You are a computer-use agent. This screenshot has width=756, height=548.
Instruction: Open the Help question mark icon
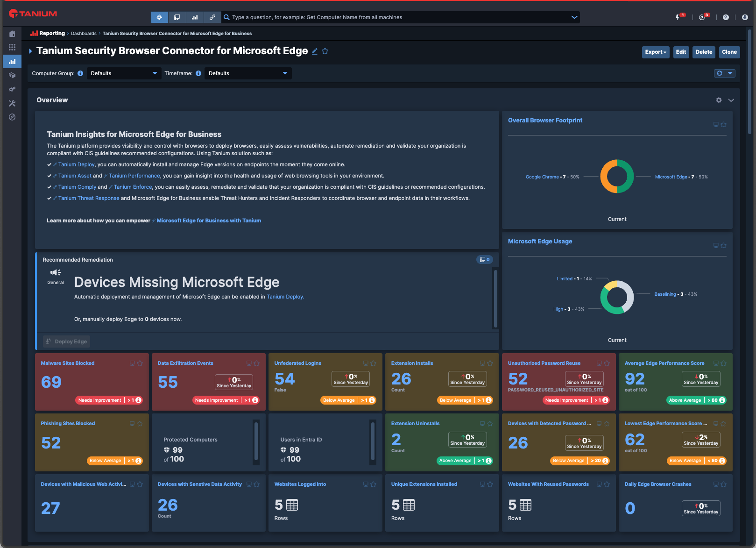pyautogui.click(x=725, y=17)
